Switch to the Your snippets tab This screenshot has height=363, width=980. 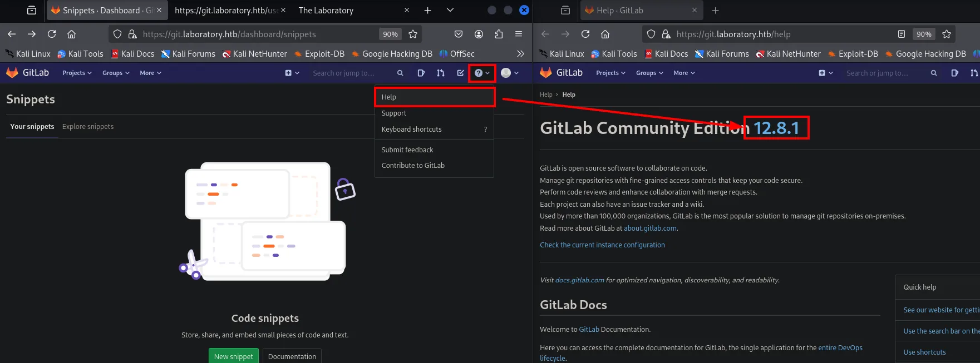pyautogui.click(x=32, y=127)
